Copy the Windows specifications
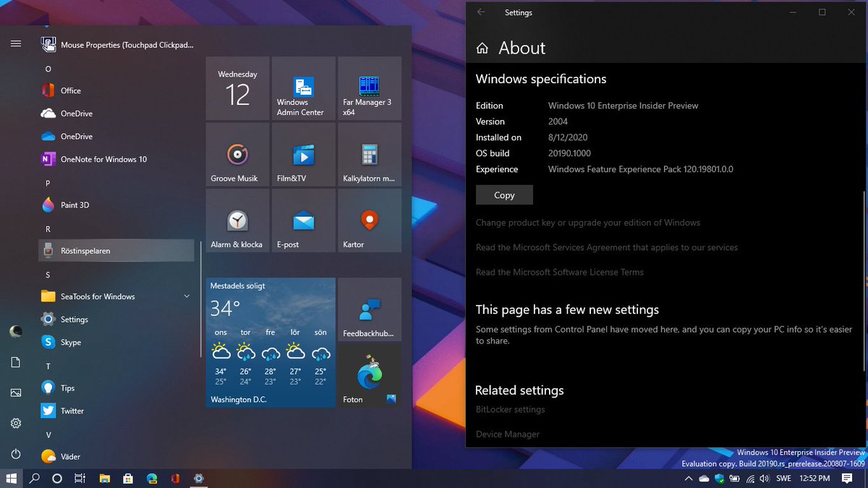 coord(504,195)
